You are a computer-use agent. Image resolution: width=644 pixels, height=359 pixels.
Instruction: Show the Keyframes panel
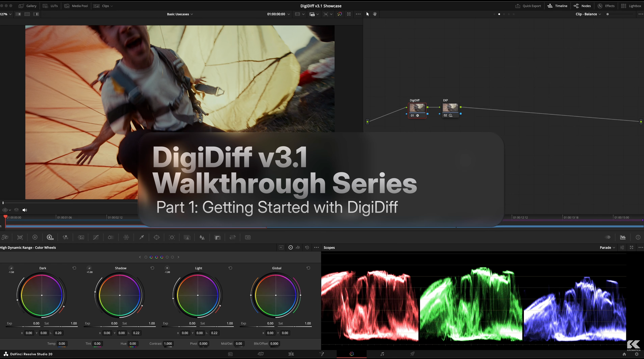(608, 237)
